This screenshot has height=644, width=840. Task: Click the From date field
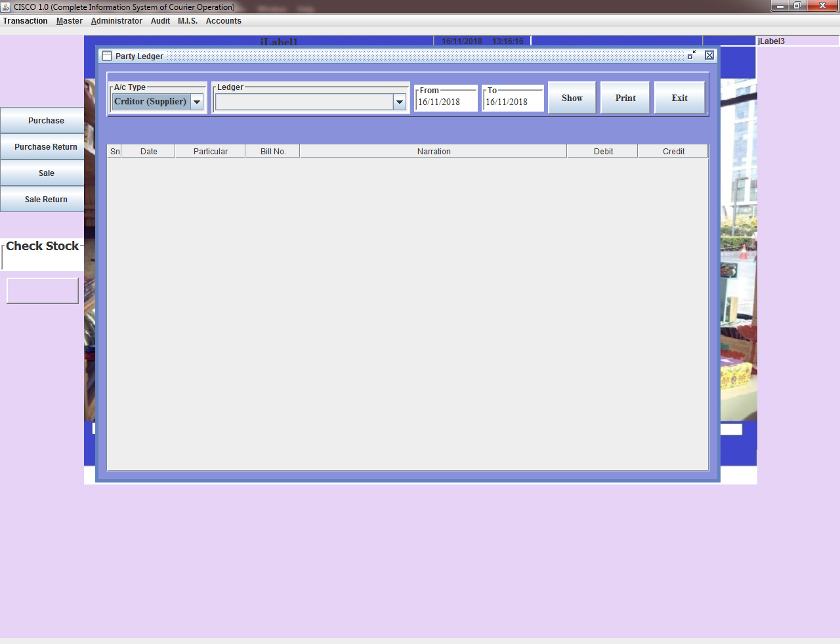pyautogui.click(x=446, y=102)
